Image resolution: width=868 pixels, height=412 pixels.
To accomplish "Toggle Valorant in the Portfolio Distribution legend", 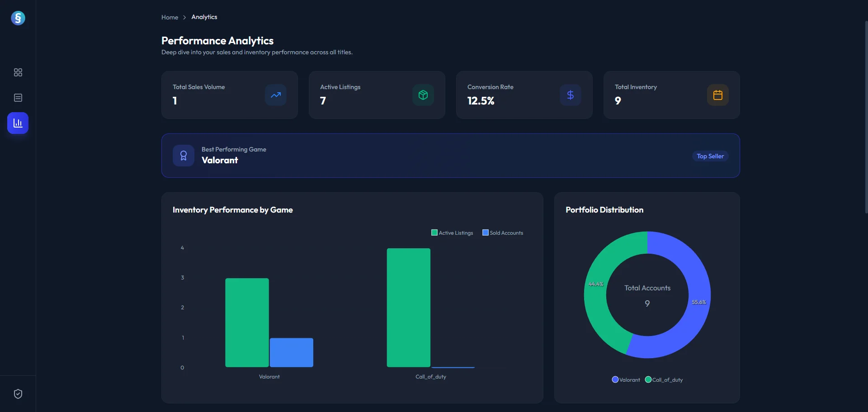I will click(625, 379).
